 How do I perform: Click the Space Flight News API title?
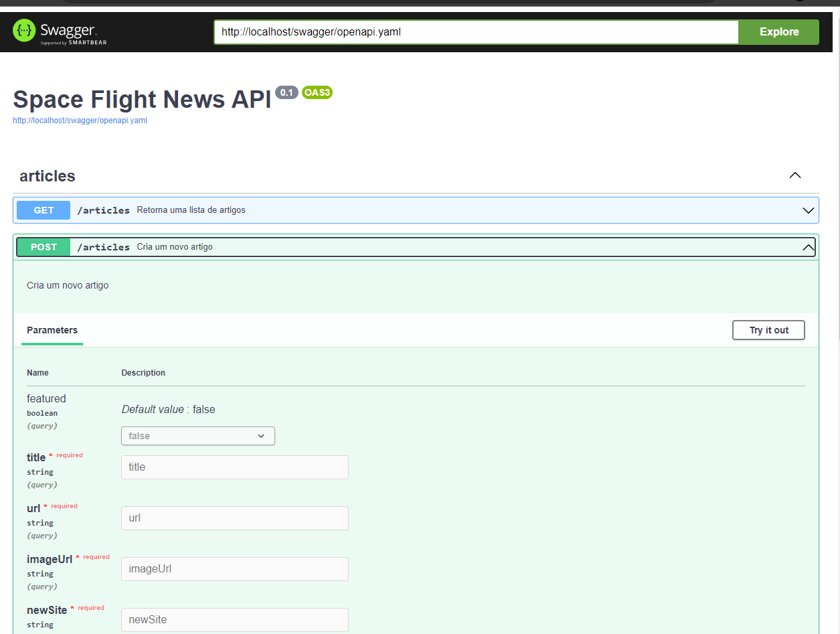tap(142, 99)
